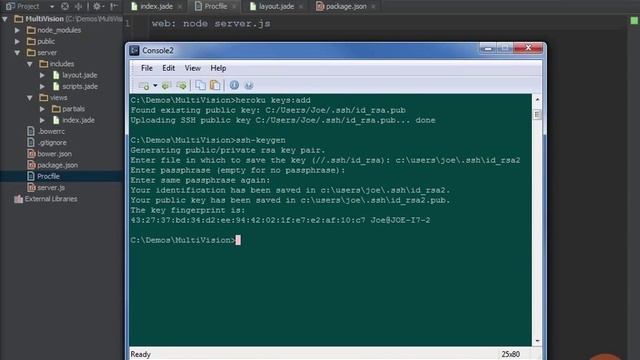Image resolution: width=640 pixels, height=360 pixels.
Task: Collapse the MultiVision project root
Action: [5, 19]
